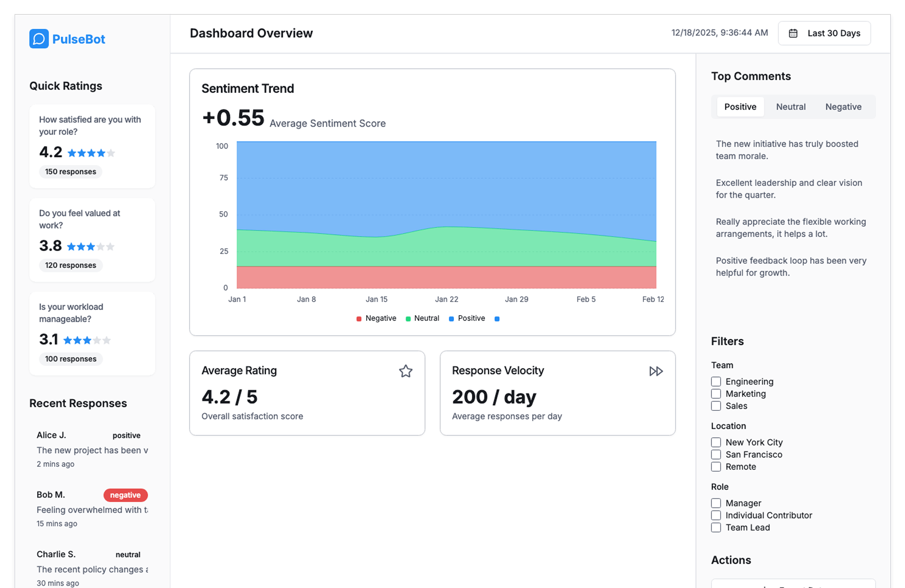Click the star rating under role satisfaction question
905x588 pixels.
(91, 153)
